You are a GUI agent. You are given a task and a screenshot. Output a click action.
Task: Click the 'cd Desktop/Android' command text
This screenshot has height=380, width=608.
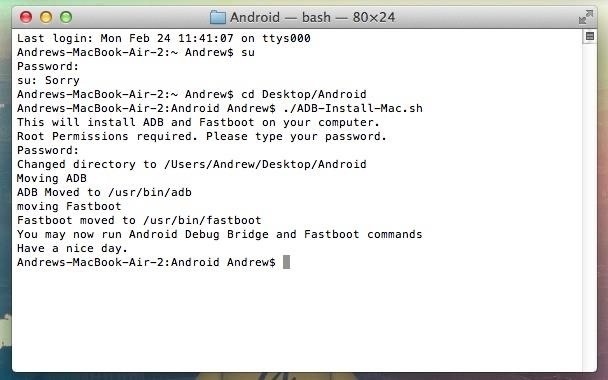point(304,94)
